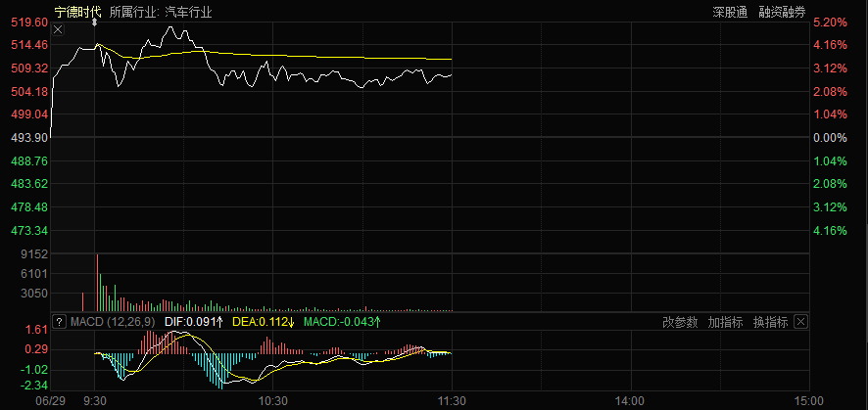Click MACD scale value -2.34
The image size is (868, 410).
[x=33, y=386]
